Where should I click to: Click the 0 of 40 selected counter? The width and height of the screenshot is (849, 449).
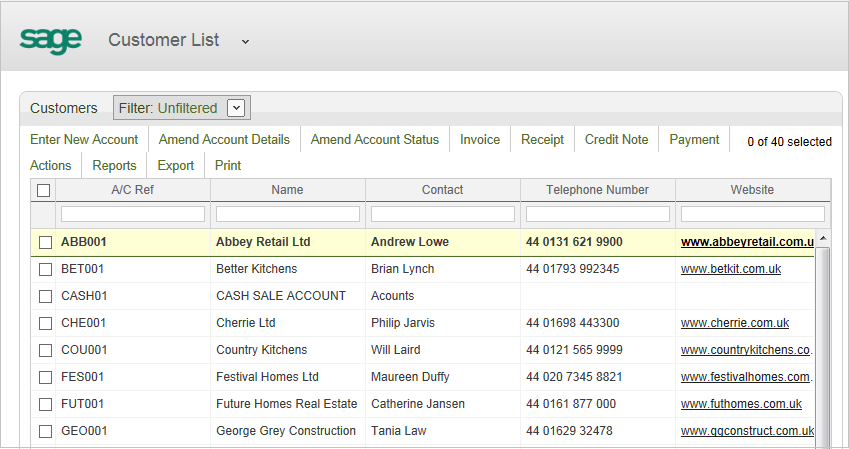pyautogui.click(x=789, y=142)
